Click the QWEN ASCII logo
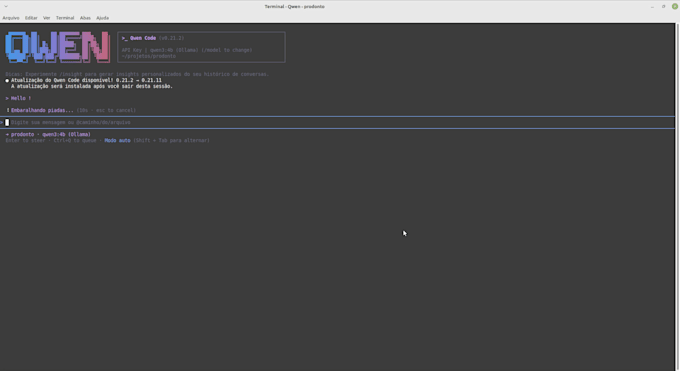 58,46
